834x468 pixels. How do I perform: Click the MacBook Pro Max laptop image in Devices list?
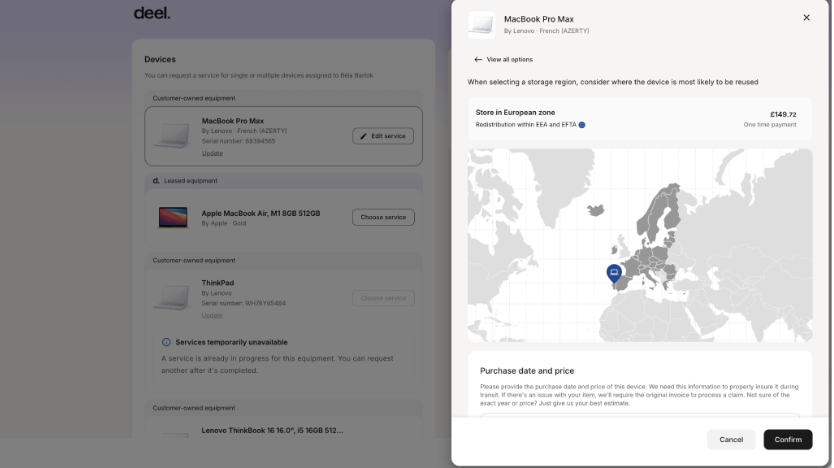pyautogui.click(x=172, y=136)
